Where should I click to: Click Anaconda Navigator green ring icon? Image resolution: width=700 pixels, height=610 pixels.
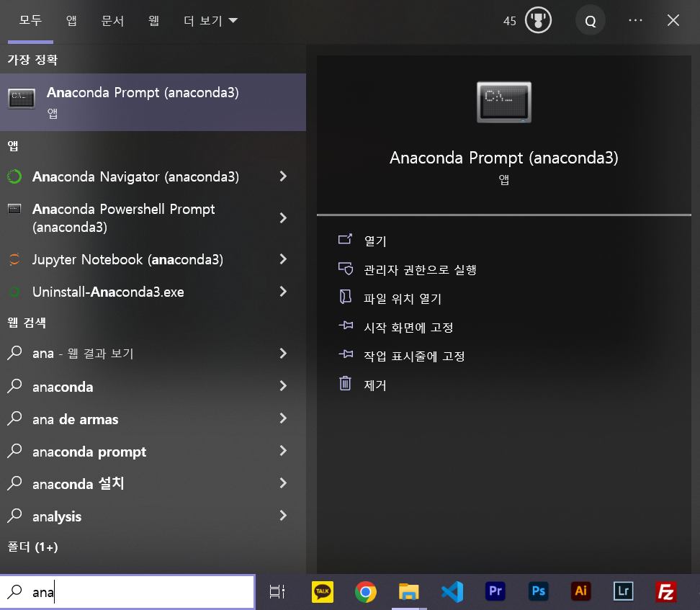click(x=14, y=177)
